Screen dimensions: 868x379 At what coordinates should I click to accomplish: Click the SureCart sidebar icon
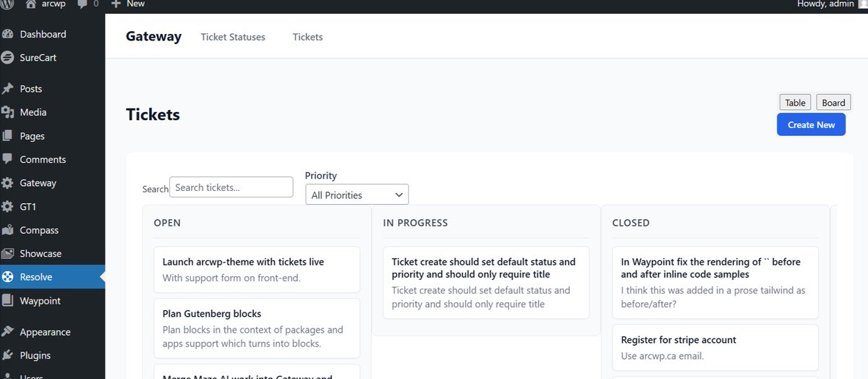coord(8,57)
